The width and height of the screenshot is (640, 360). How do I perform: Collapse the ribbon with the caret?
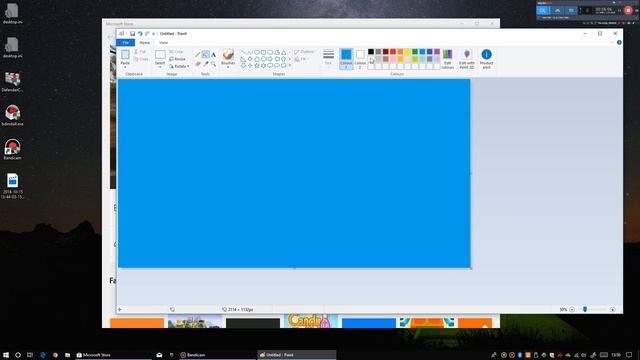[612, 42]
